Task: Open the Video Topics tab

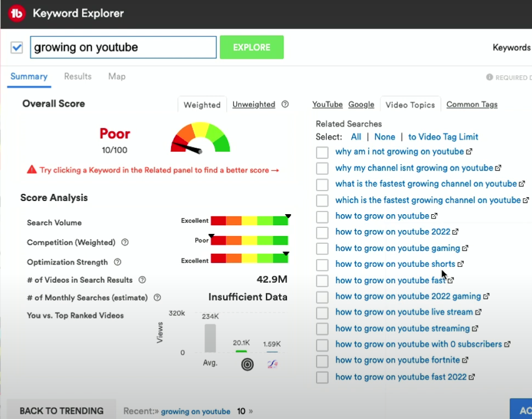Action: 410,105
